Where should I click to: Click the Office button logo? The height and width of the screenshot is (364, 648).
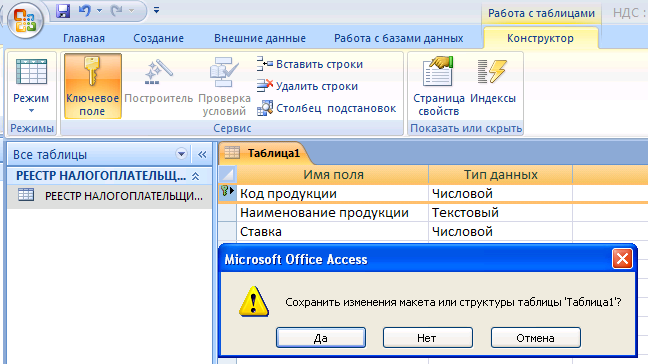(25, 20)
